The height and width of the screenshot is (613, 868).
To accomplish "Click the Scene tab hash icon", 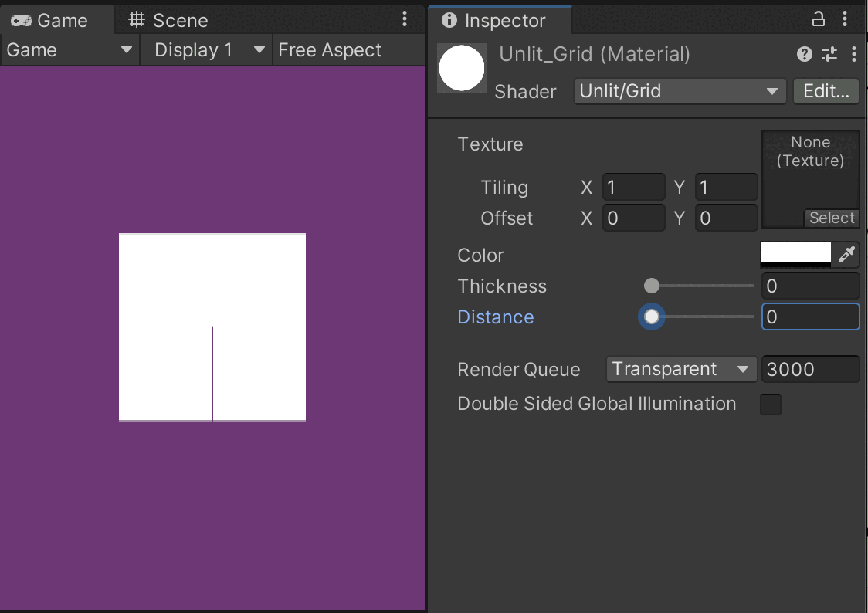I will [137, 20].
